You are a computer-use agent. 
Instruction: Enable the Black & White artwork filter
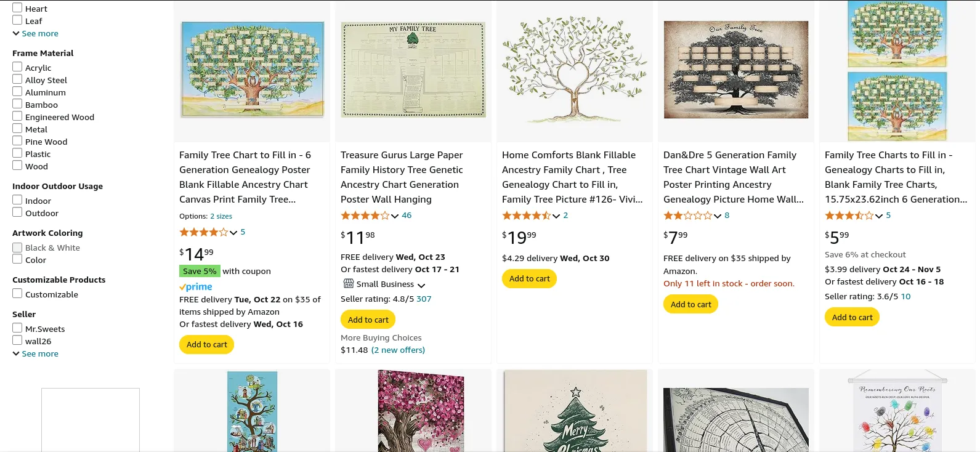coord(18,248)
